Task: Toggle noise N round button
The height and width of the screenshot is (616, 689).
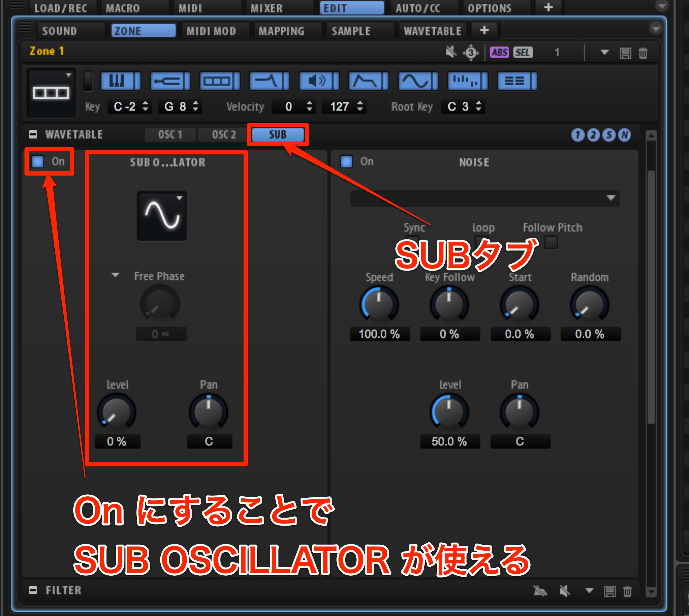Action: point(624,135)
